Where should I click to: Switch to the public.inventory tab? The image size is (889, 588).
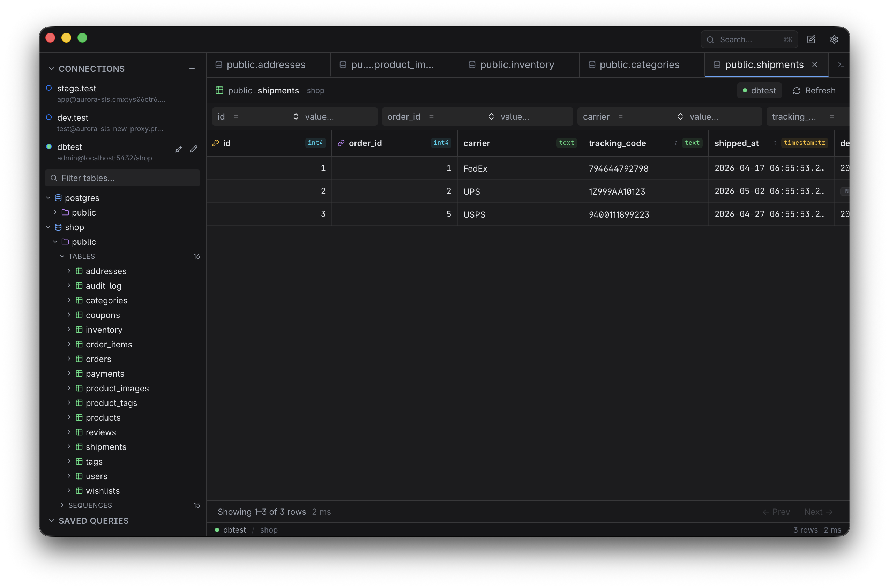(520, 65)
